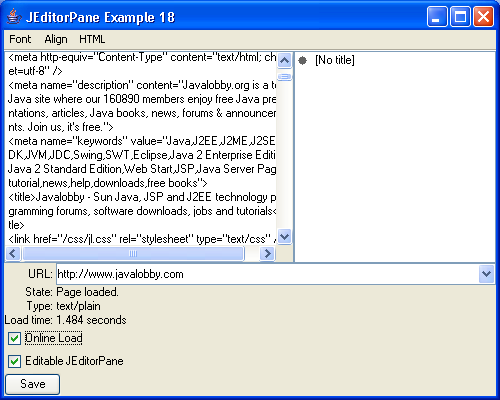
Task: Click the horizontal scrollbar thumb in editor pane
Action: point(133,254)
